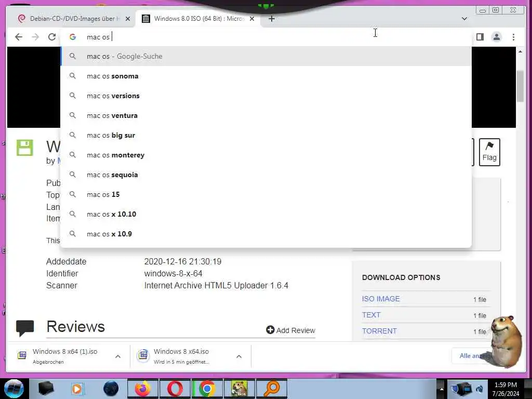Choose the 'mac os versions' suggestion

tap(266, 96)
